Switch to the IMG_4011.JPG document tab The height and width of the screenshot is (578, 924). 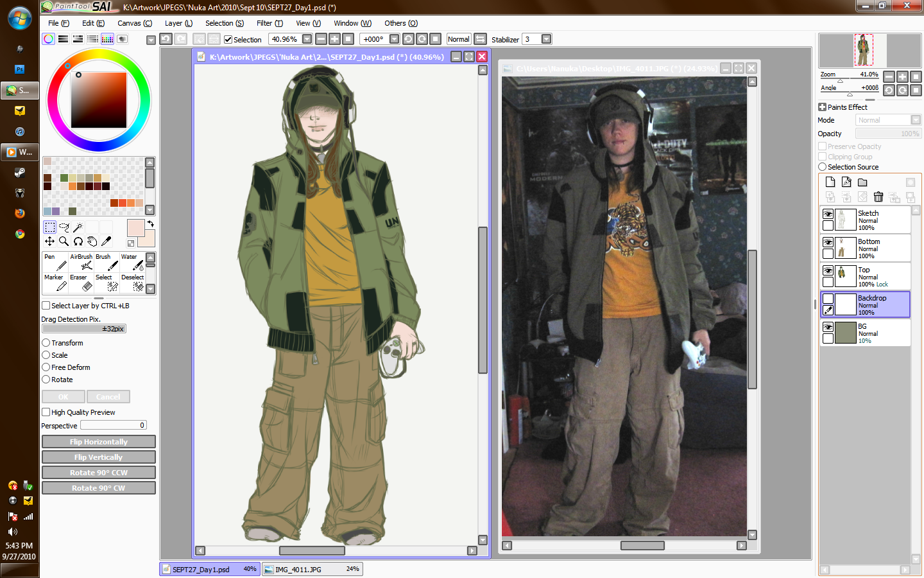[x=312, y=569]
